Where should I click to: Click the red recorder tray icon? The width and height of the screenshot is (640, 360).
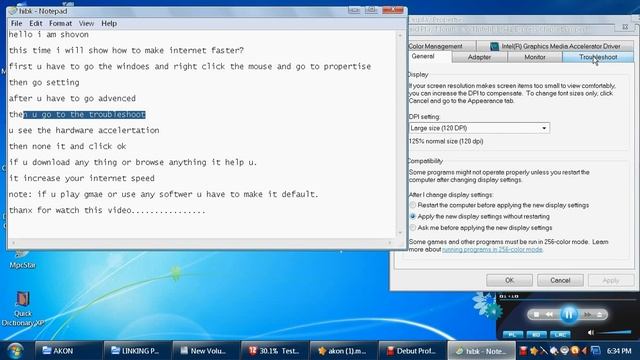point(523,350)
